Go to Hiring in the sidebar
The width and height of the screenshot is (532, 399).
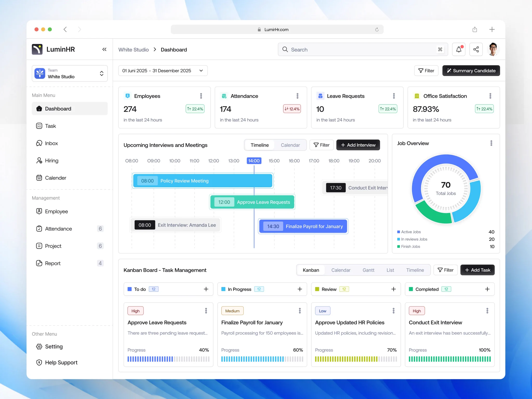pyautogui.click(x=70, y=161)
